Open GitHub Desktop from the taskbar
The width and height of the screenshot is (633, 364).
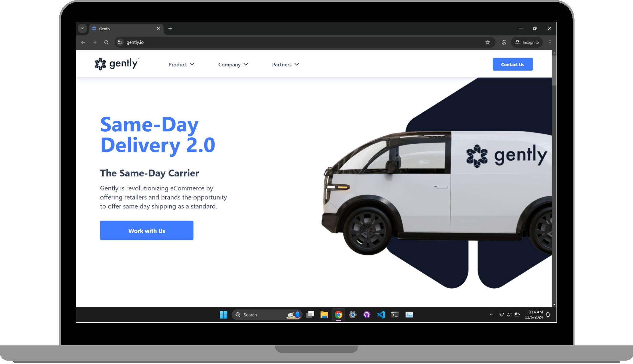[367, 315]
